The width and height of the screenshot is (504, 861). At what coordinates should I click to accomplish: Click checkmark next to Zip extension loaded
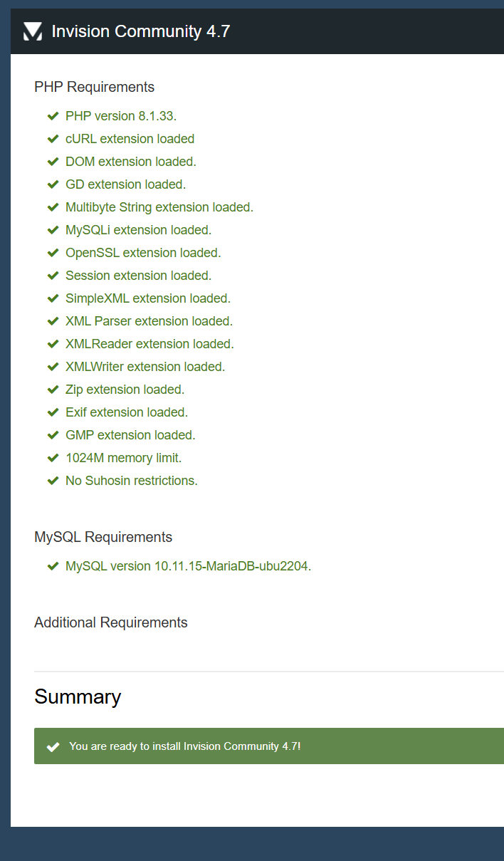click(53, 390)
